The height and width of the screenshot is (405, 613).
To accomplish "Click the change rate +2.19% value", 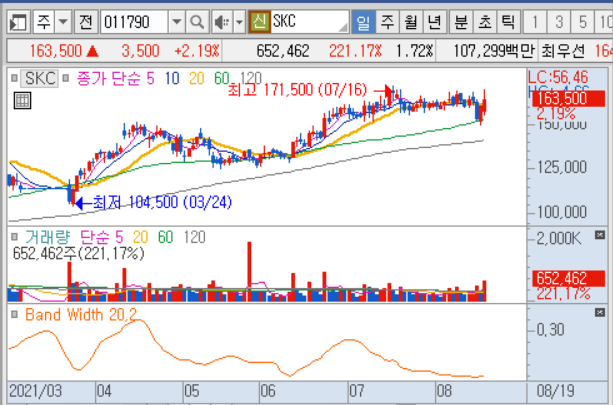I will (x=197, y=51).
